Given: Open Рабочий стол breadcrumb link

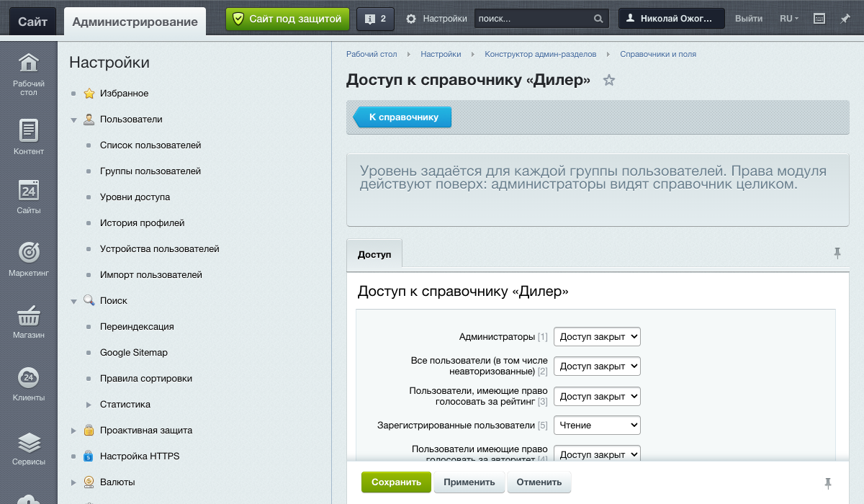Looking at the screenshot, I should 372,54.
